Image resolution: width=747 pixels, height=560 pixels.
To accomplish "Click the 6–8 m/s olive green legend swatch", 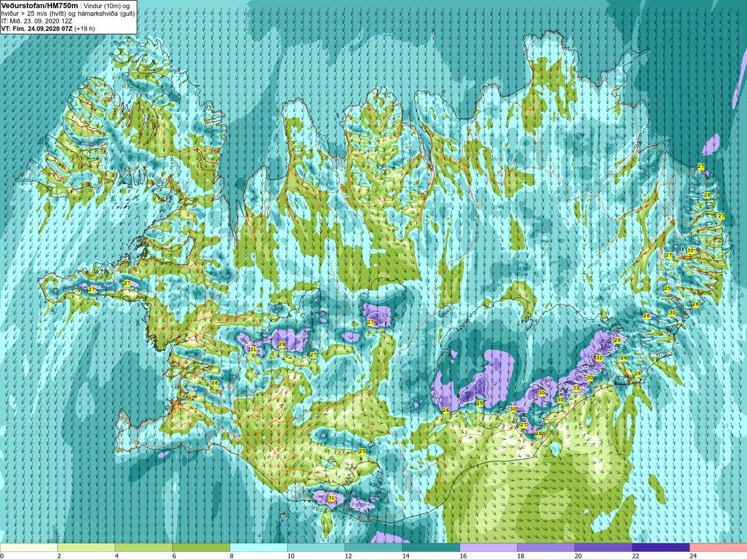I will (x=201, y=548).
